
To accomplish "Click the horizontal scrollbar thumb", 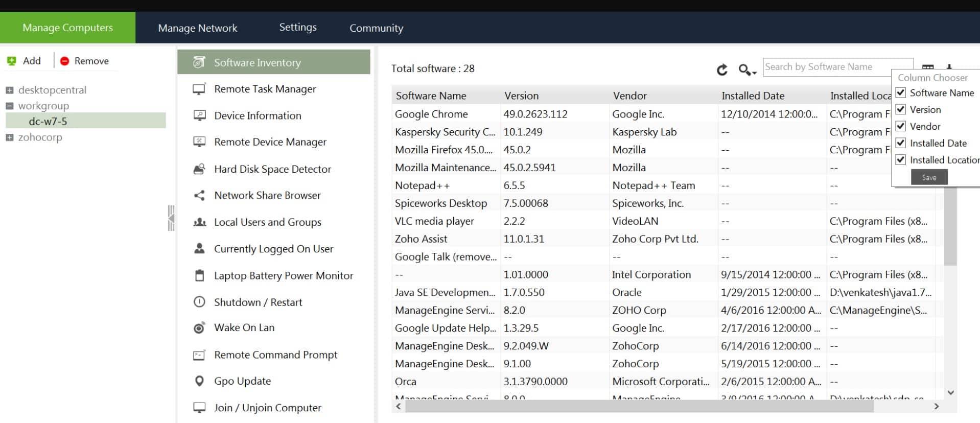I will [x=639, y=407].
